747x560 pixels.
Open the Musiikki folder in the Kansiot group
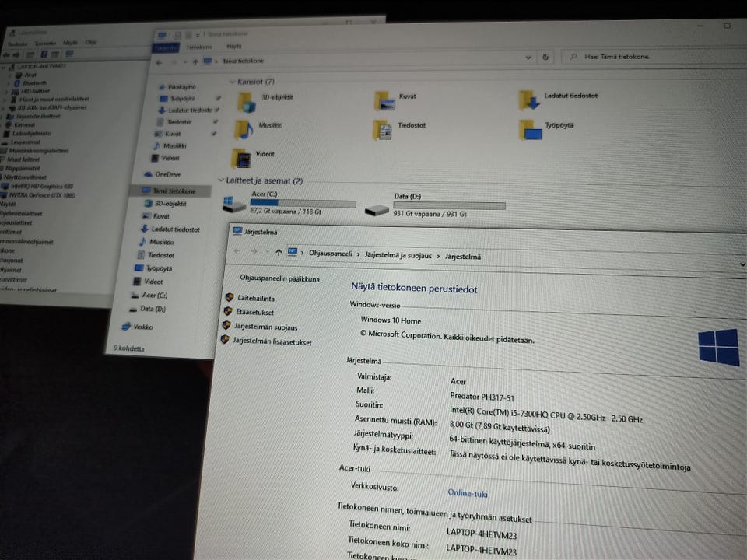pos(244,130)
